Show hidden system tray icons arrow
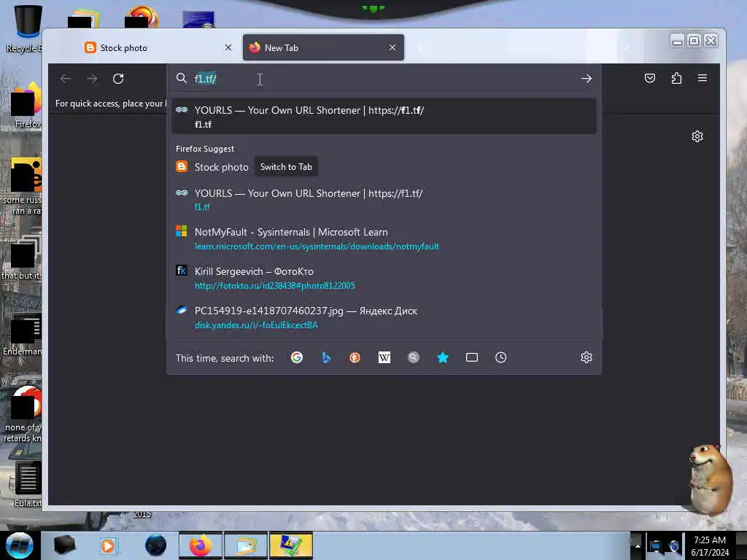 tap(638, 545)
